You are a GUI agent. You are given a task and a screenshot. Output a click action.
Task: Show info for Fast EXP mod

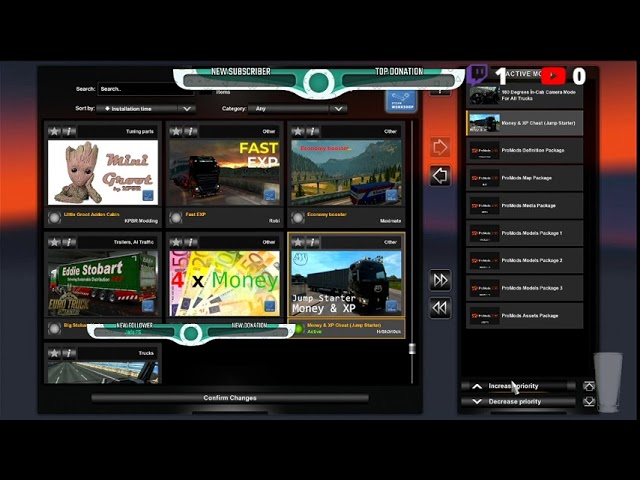click(x=191, y=131)
